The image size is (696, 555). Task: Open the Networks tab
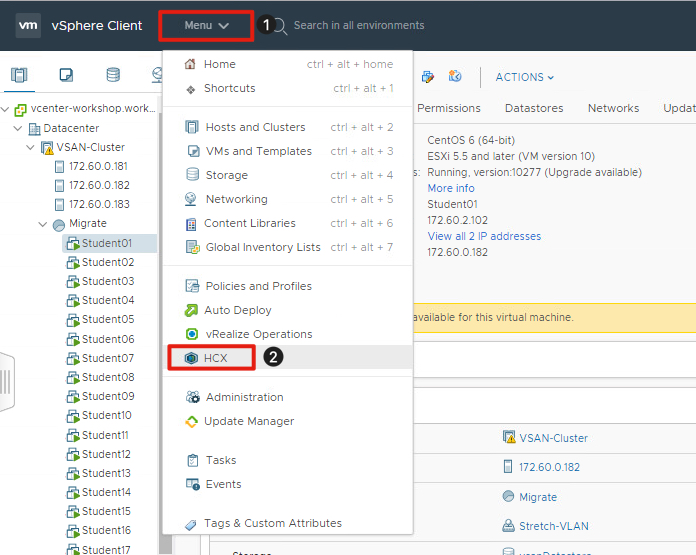pos(613,108)
